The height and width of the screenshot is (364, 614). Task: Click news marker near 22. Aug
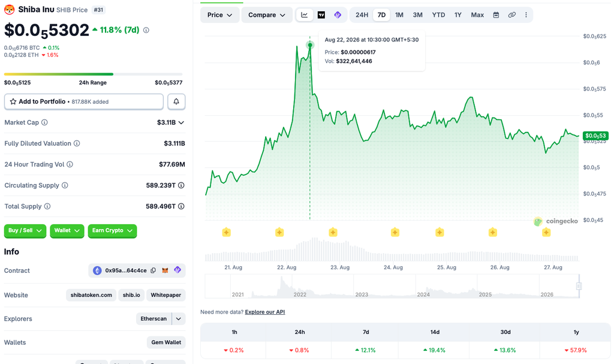[x=279, y=232]
